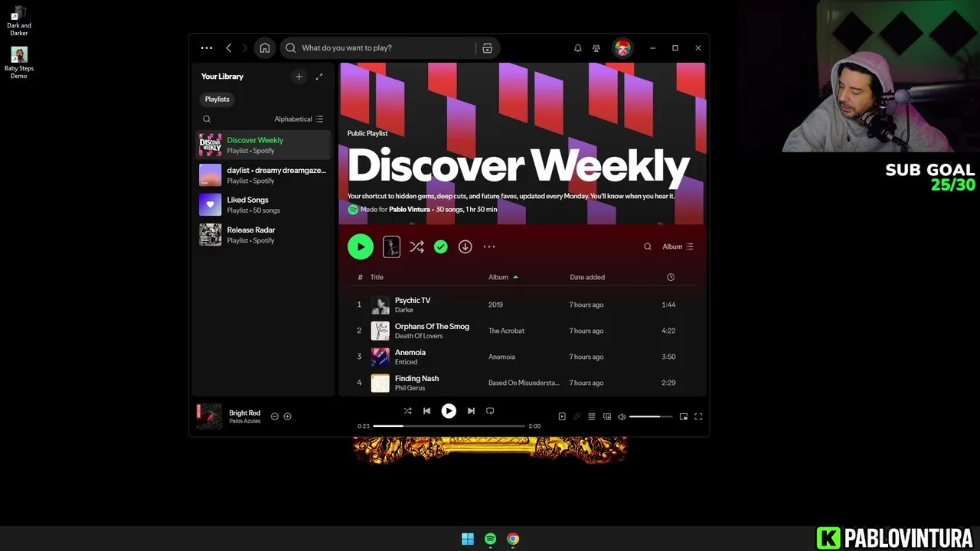Click Orphans Of The Smog track title
The width and height of the screenshot is (980, 551).
point(432,326)
